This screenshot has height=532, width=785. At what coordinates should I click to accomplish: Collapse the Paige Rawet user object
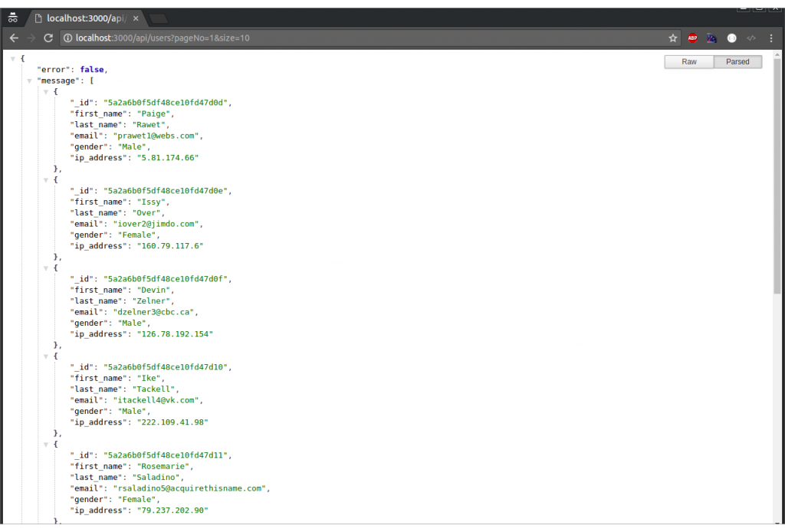45,91
